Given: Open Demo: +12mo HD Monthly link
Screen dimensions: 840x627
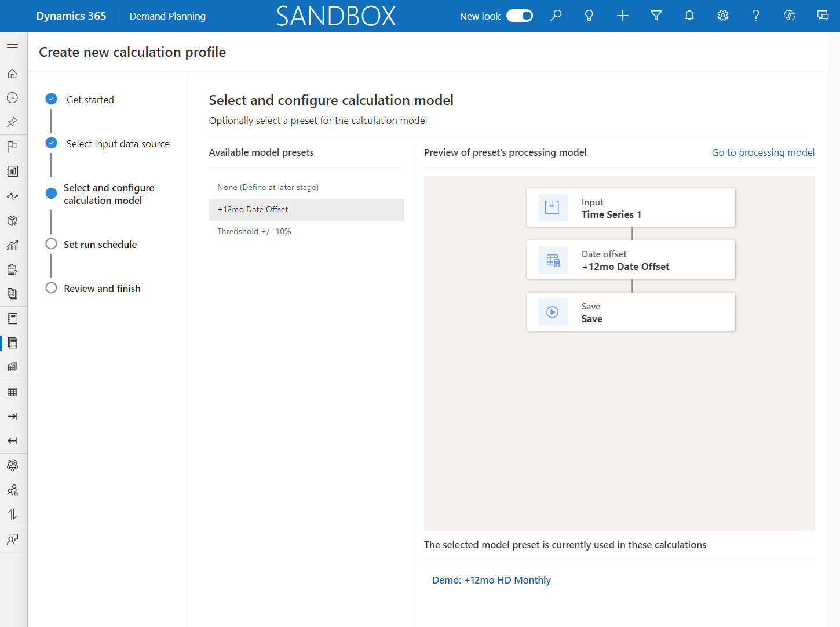Looking at the screenshot, I should click(491, 580).
